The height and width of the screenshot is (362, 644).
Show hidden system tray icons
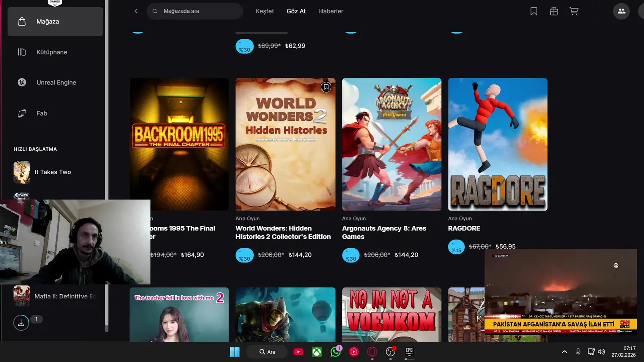(564, 352)
